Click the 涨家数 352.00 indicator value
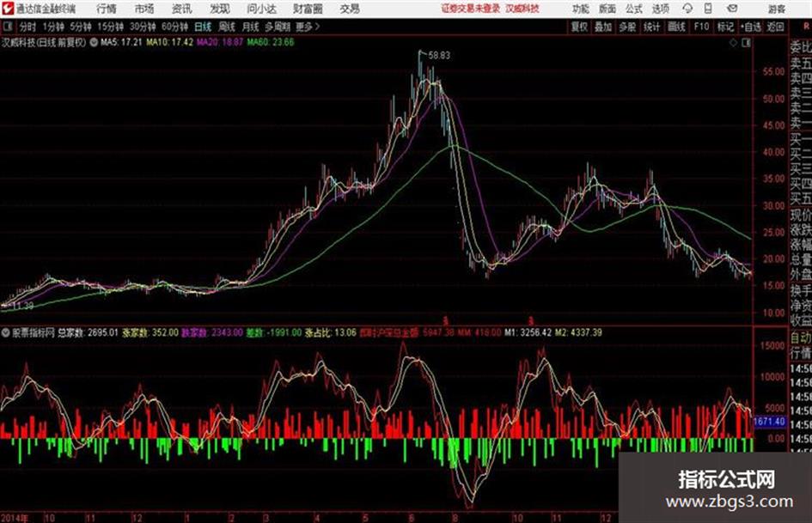 coord(150,332)
